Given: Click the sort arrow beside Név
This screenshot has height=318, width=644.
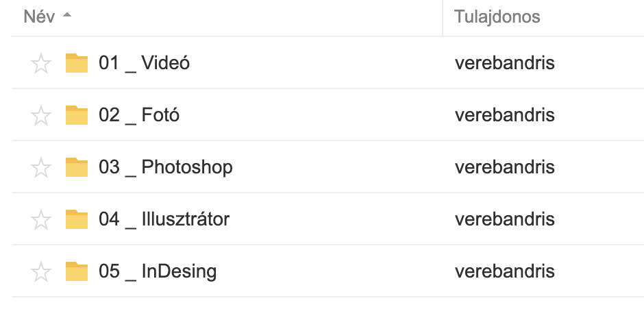Looking at the screenshot, I should pyautogui.click(x=66, y=17).
